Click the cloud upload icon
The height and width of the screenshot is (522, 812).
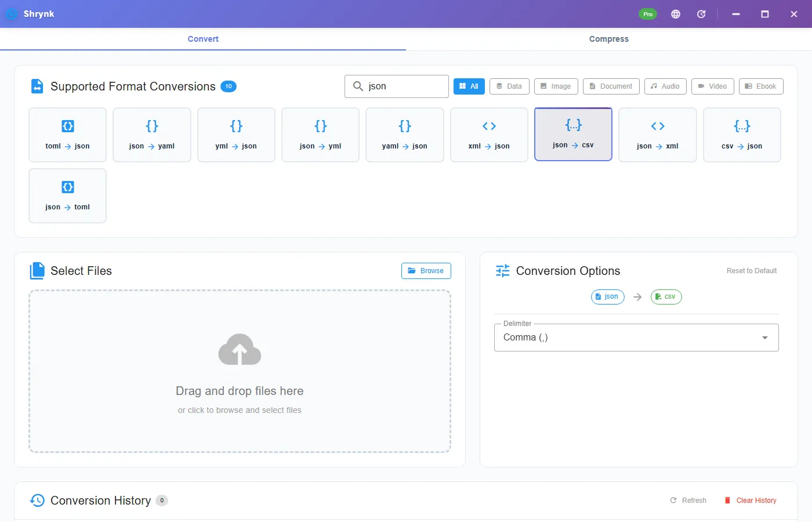click(x=240, y=349)
